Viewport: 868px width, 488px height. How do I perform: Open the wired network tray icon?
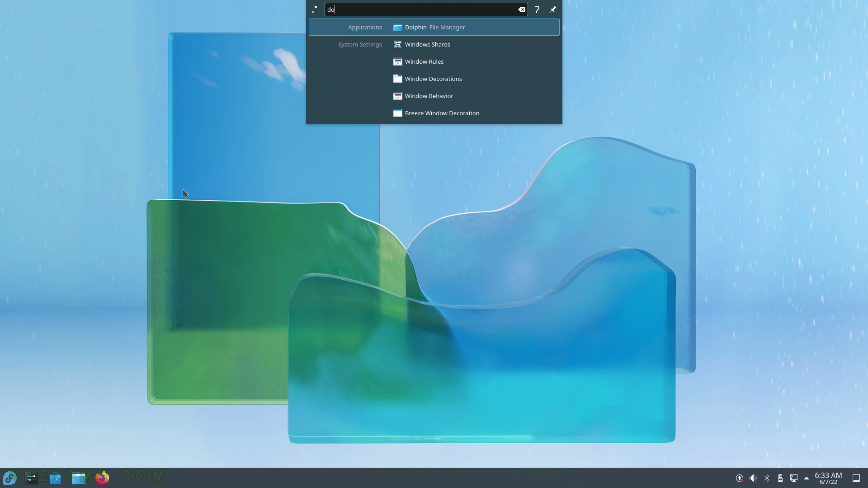pos(794,478)
